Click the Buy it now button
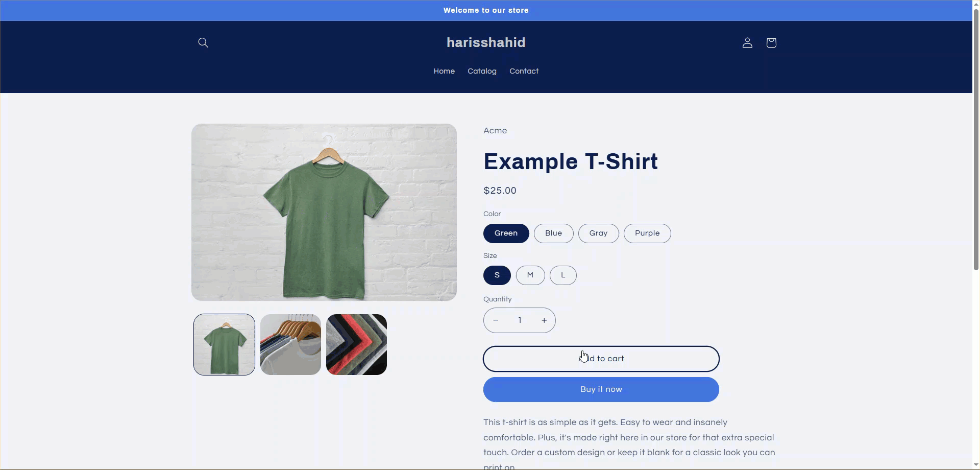 point(601,390)
